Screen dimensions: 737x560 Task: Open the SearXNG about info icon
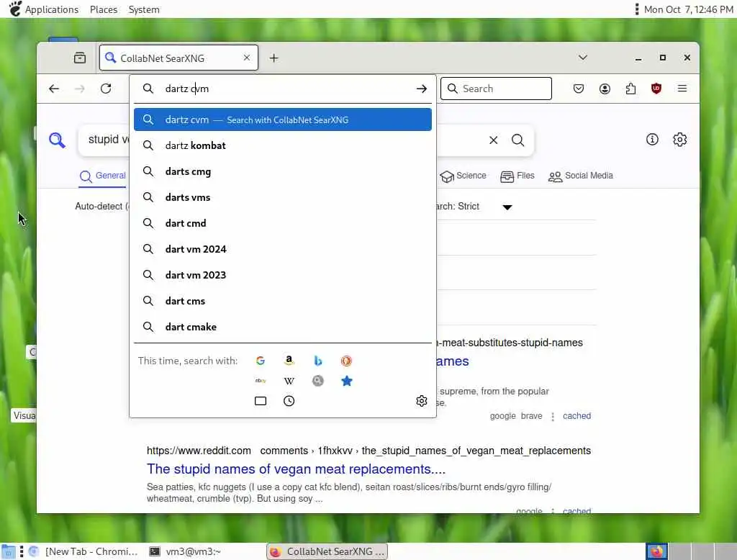coord(652,139)
